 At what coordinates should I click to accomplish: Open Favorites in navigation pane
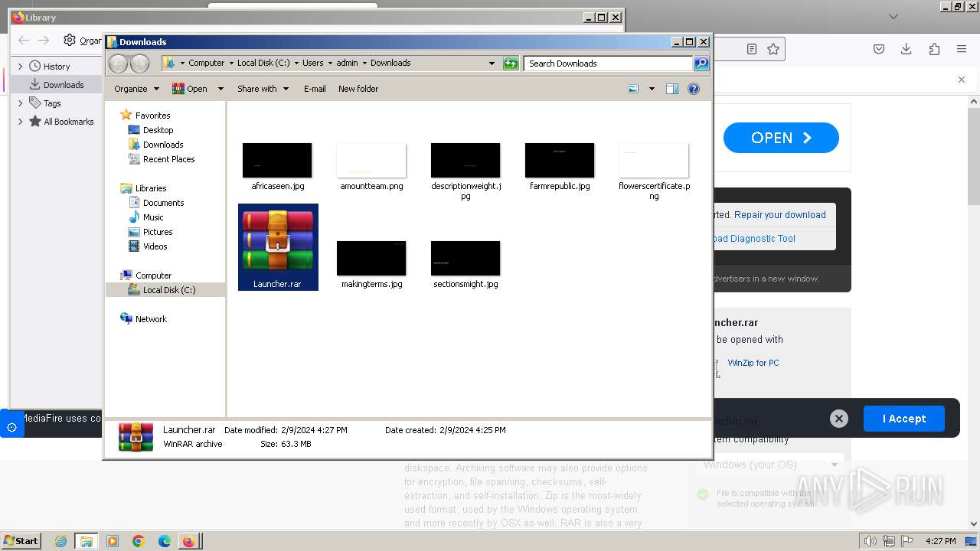(x=152, y=116)
